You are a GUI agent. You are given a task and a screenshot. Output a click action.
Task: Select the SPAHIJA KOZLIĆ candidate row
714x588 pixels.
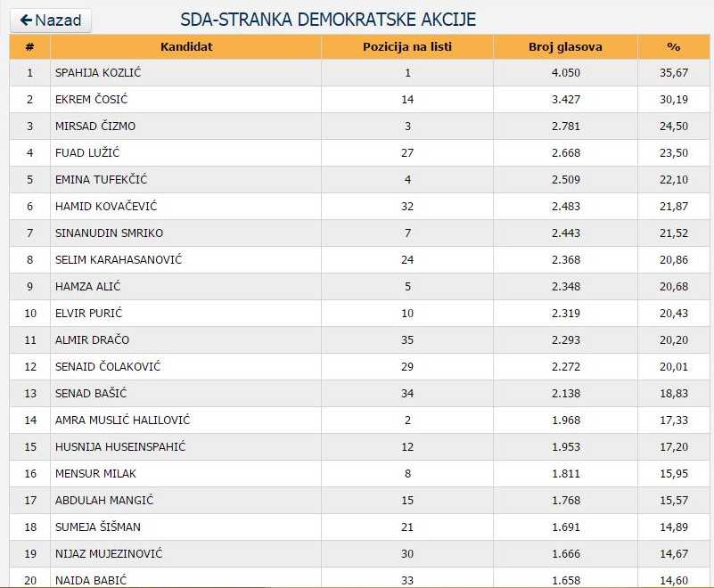(x=98, y=73)
